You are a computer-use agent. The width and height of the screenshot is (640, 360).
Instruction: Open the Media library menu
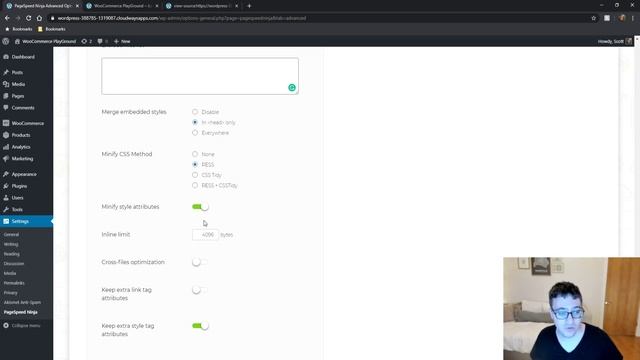click(18, 84)
